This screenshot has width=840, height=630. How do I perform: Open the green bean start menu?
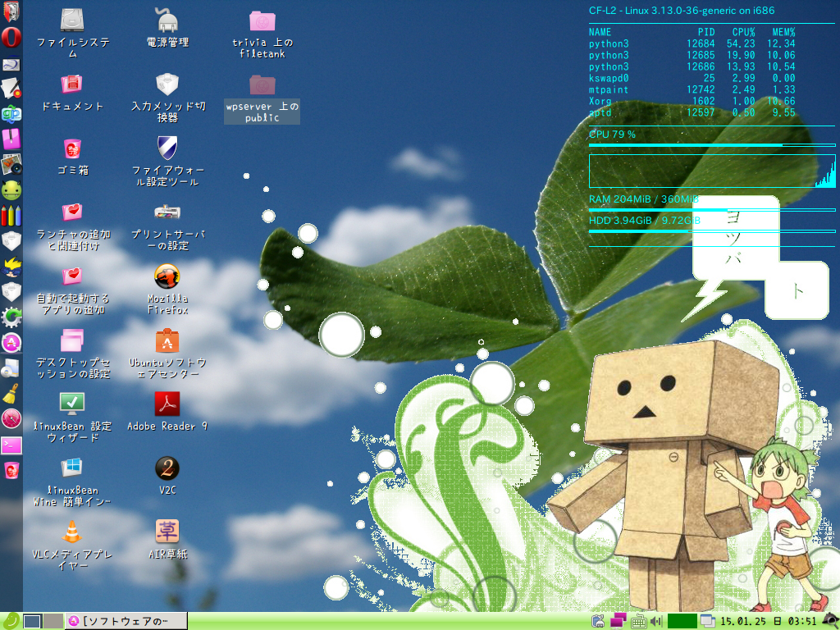11,621
